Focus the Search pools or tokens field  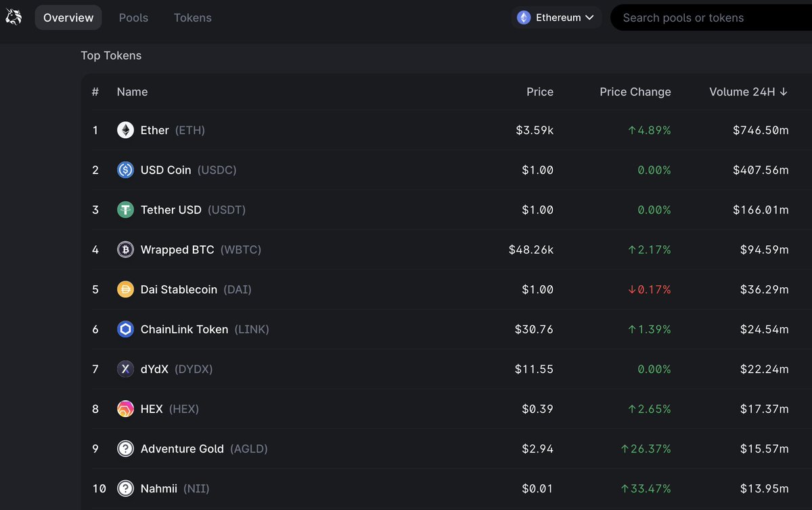pos(711,18)
